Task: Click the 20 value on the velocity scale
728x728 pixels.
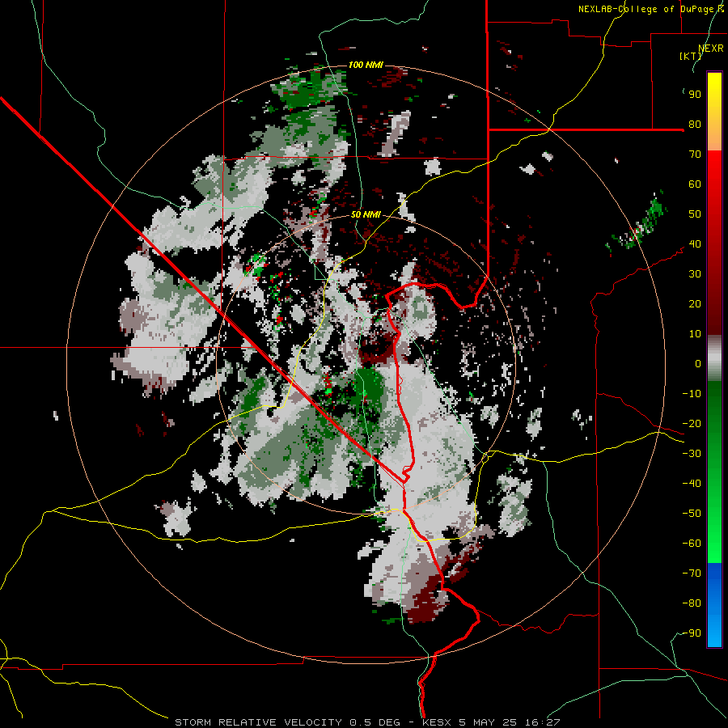Action: pyautogui.click(x=695, y=304)
